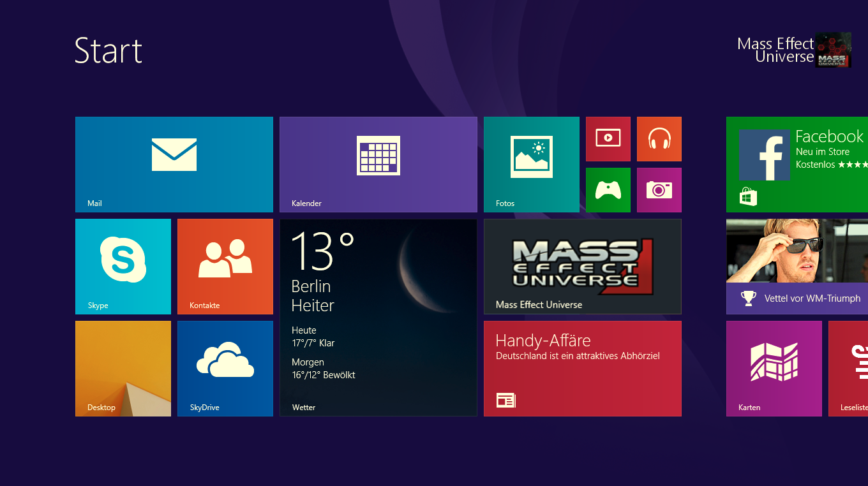Viewport: 868px width, 486px height.
Task: Open the SkyDrive cloud tile
Action: (x=225, y=368)
